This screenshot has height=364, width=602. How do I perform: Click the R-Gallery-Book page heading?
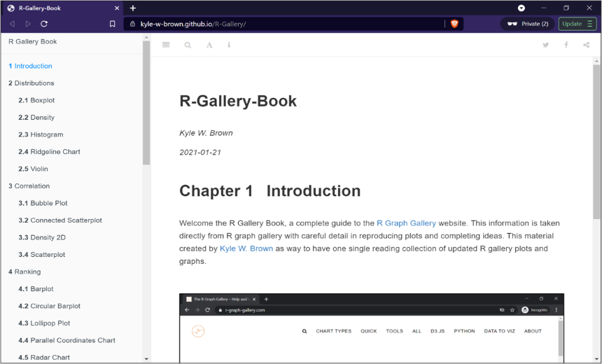tap(238, 101)
